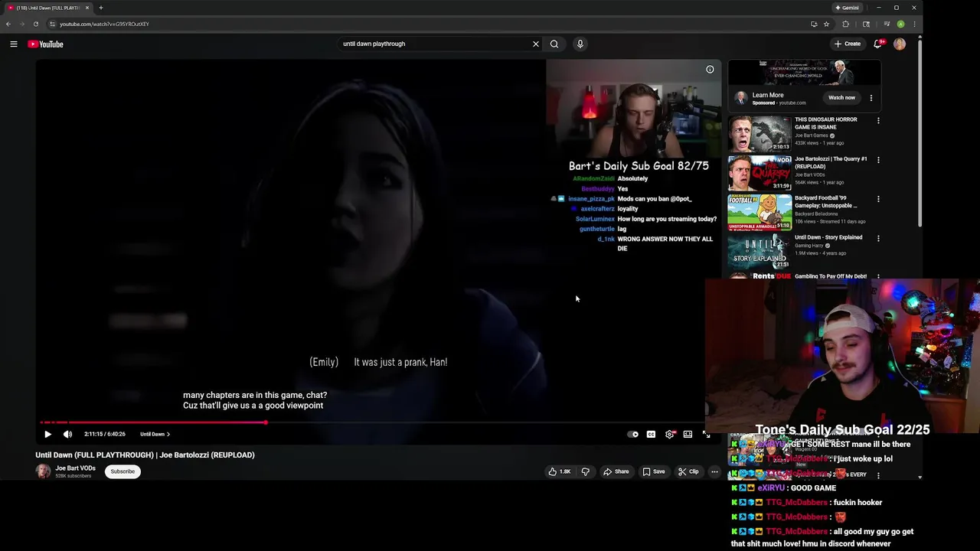Click the video info card icon
Image resolution: width=980 pixels, height=551 pixels.
point(710,70)
